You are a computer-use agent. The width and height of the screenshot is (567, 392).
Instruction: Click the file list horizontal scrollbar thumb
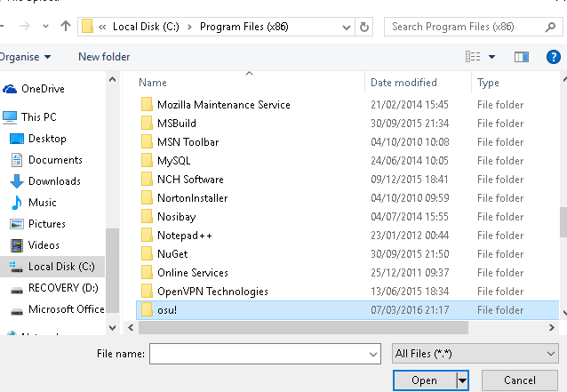[x=303, y=328]
